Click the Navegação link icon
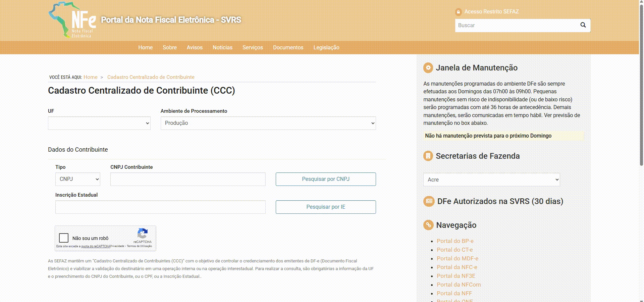Viewport: 644px width, 302px height. [x=428, y=225]
